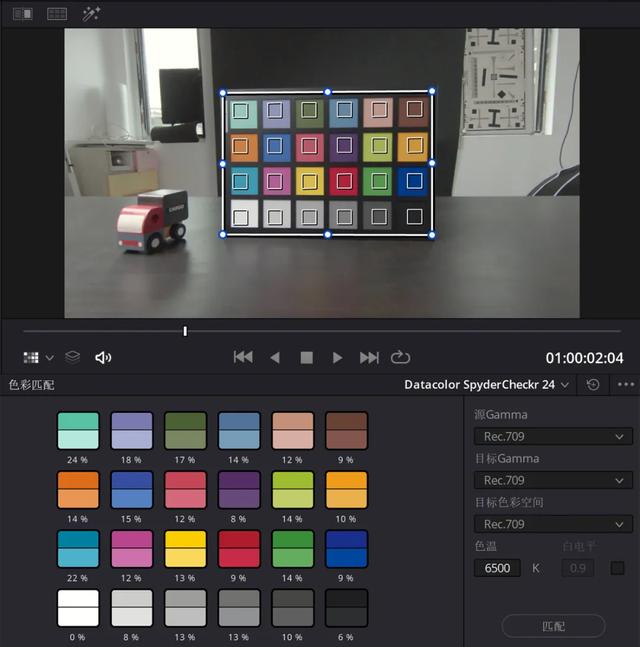Click the magic wand enhance viewer icon
Image resolution: width=640 pixels, height=647 pixels.
click(x=91, y=14)
